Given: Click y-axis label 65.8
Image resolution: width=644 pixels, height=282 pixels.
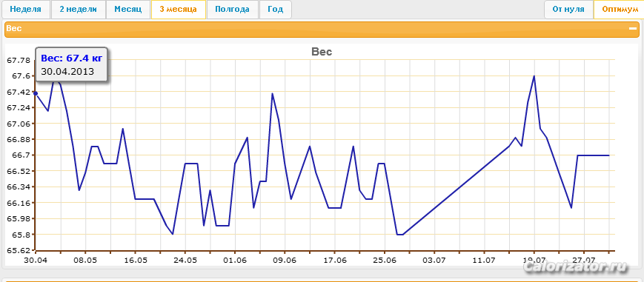Looking at the screenshot, I should point(21,235).
